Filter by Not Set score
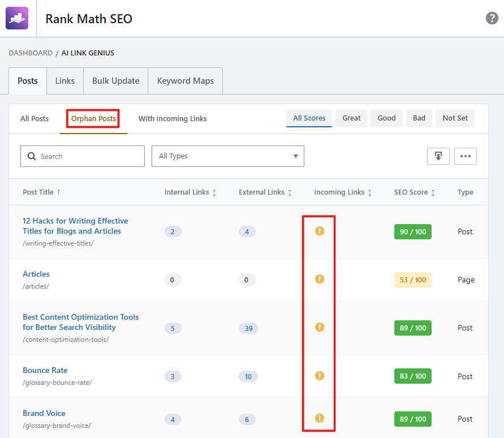This screenshot has height=438, width=504. click(455, 118)
